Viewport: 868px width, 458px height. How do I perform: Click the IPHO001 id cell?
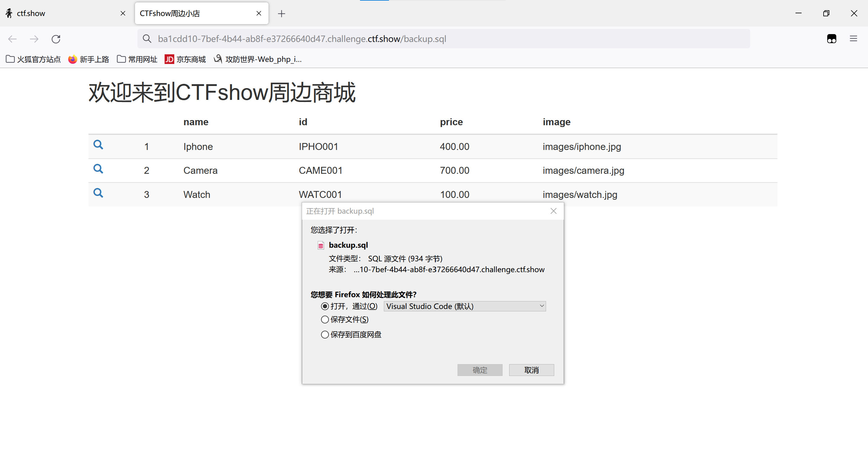pyautogui.click(x=318, y=147)
